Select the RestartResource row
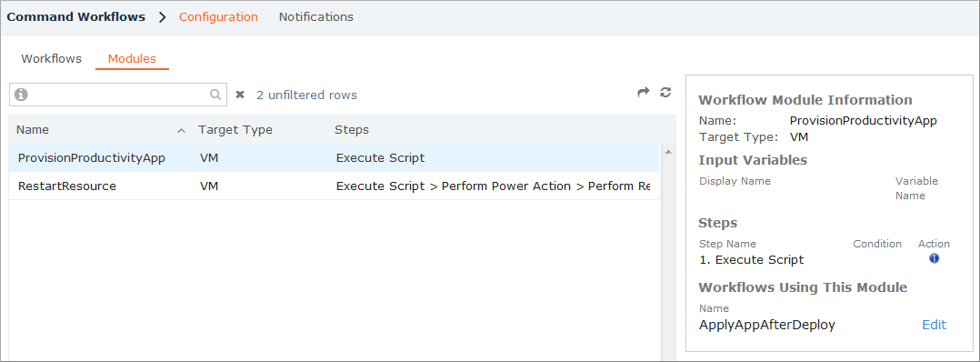The image size is (980, 362). [x=335, y=186]
